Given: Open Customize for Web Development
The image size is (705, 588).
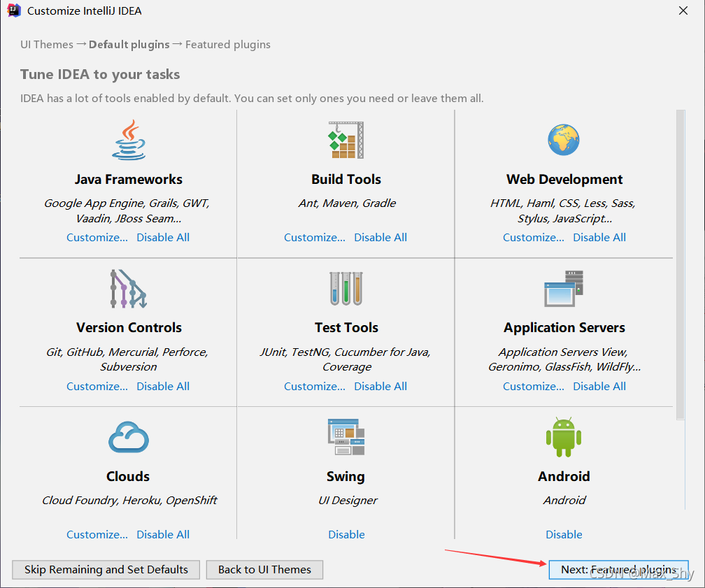Looking at the screenshot, I should [x=533, y=237].
